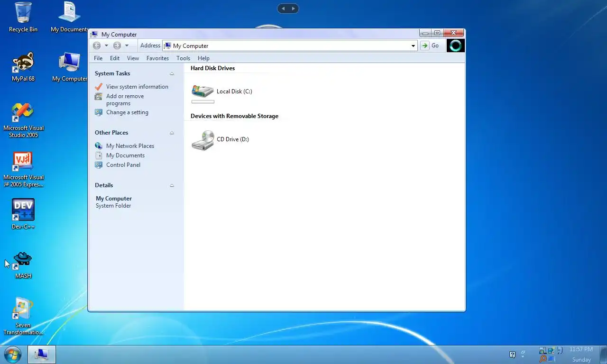Click the My Computer window title bar icon
This screenshot has width=607, height=364.
tap(94, 34)
